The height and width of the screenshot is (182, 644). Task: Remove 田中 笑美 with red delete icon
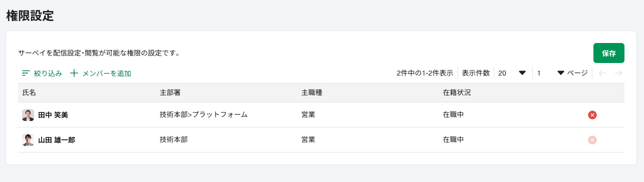point(592,115)
